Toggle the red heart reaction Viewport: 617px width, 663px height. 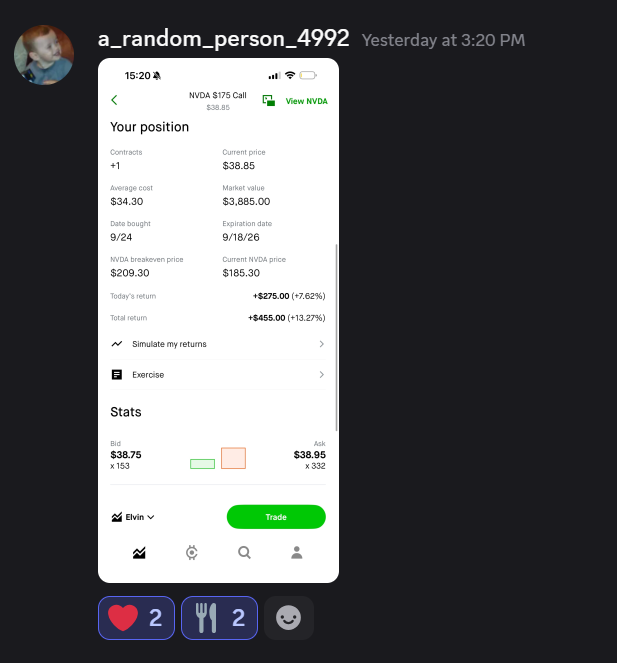136,618
